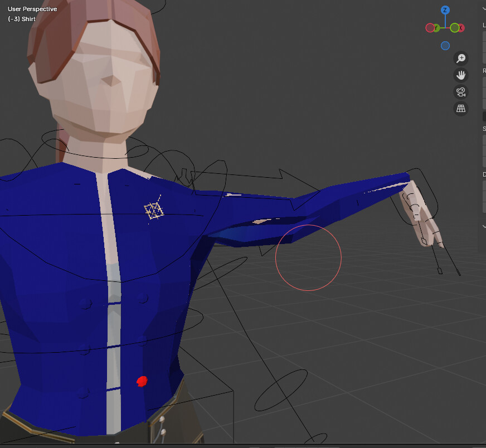The height and width of the screenshot is (448, 486).
Task: Click the unlabeled blue negative-Z gizmo circle
Action: coord(445,46)
